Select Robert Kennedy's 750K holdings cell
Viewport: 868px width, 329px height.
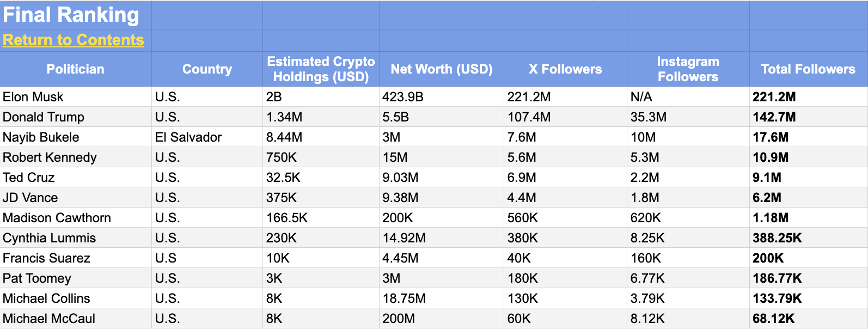pyautogui.click(x=282, y=157)
